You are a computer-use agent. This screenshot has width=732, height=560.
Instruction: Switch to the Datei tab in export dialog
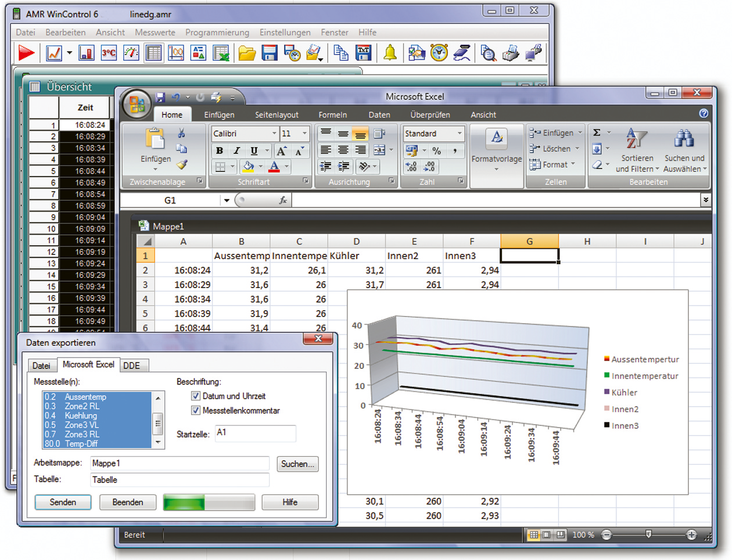(41, 365)
